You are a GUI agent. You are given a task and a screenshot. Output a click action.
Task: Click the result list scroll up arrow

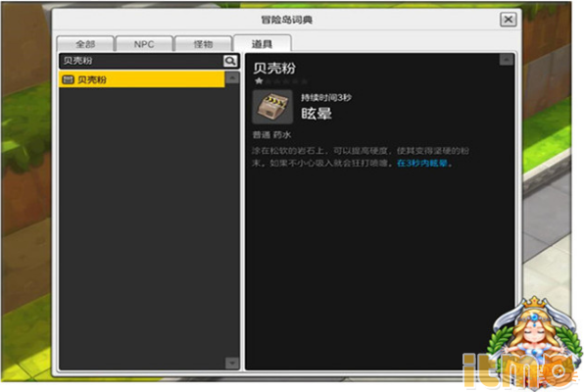232,77
